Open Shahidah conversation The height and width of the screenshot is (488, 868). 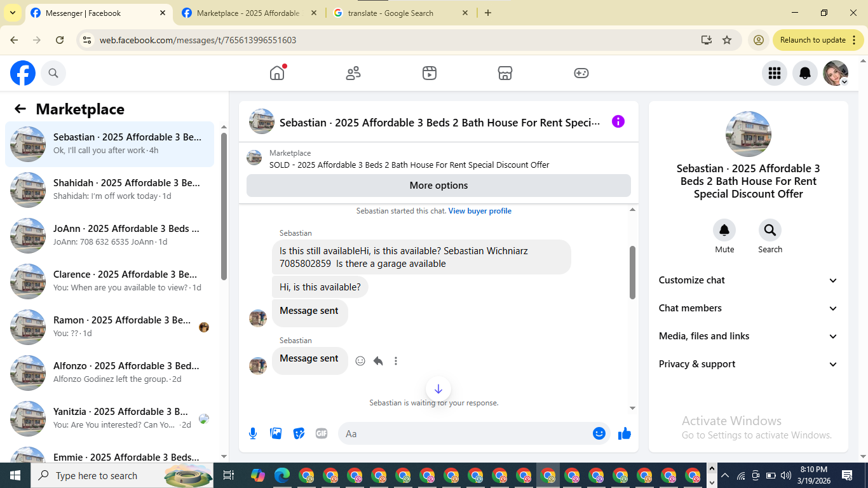[109, 190]
